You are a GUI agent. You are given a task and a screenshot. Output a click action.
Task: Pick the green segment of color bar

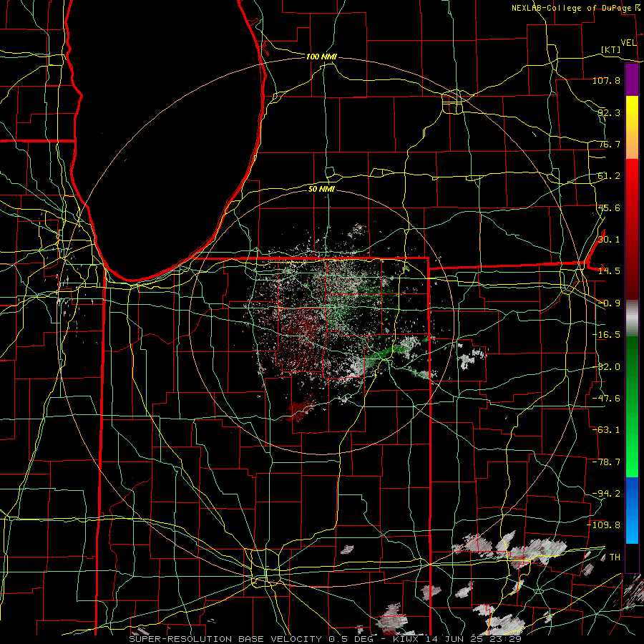click(632, 406)
